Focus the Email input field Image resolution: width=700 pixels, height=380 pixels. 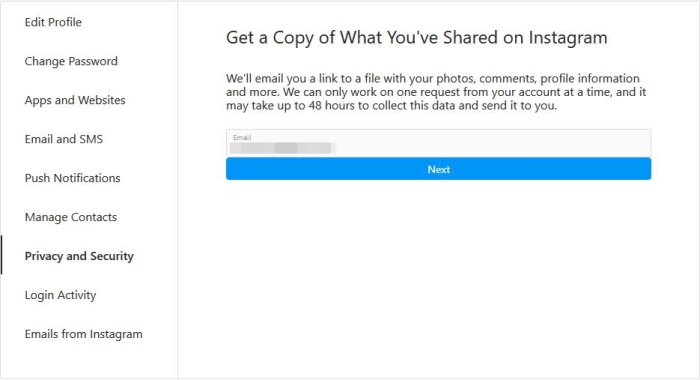[x=438, y=143]
